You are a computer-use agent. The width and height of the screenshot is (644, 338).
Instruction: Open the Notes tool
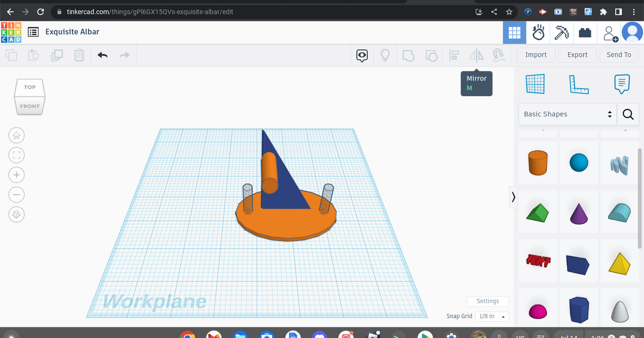[621, 83]
